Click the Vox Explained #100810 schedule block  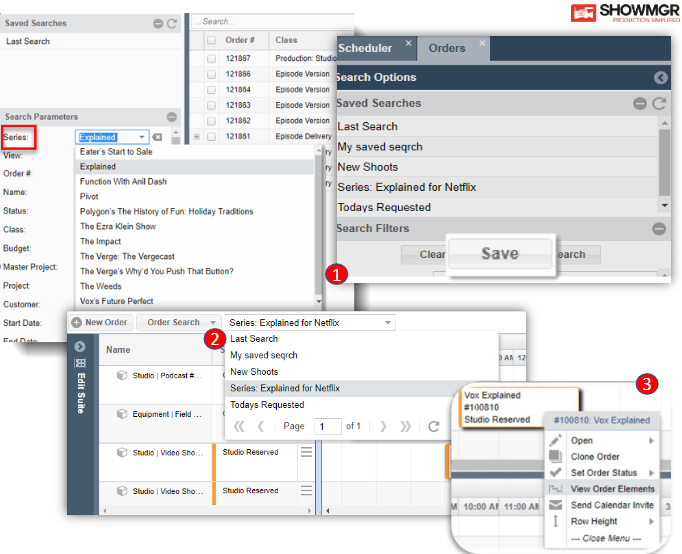[x=519, y=407]
